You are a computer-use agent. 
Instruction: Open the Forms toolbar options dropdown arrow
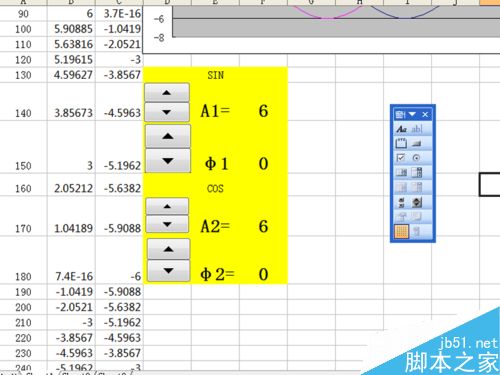(x=412, y=114)
